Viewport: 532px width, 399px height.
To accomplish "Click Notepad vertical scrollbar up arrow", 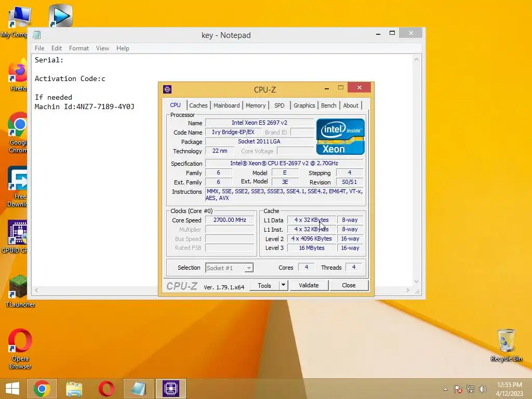I will (x=416, y=60).
